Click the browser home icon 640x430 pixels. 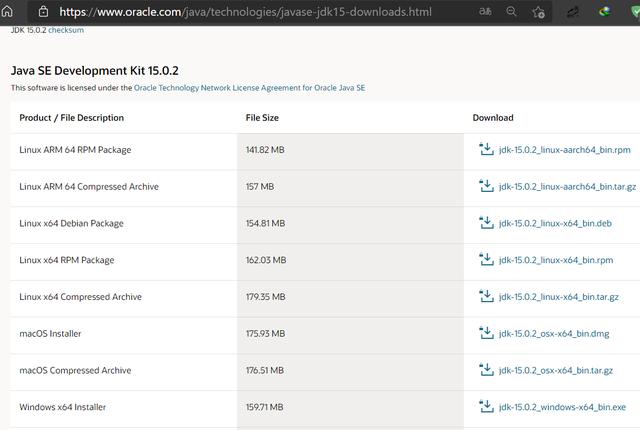7,11
